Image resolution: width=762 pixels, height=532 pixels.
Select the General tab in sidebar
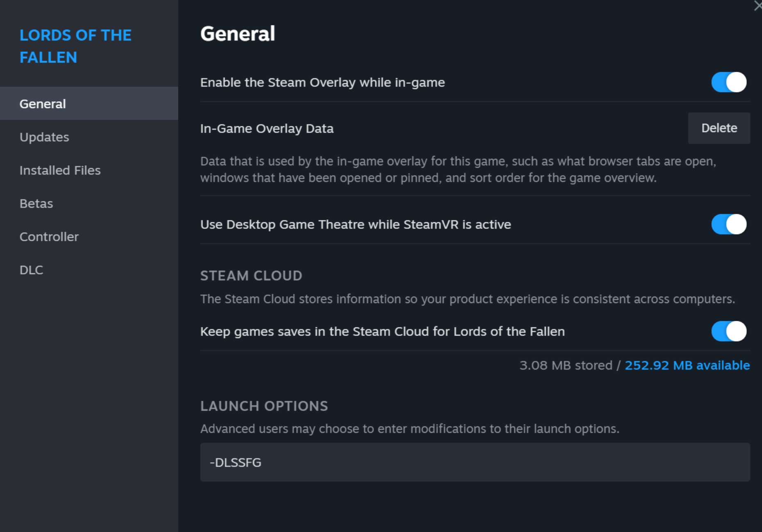[x=43, y=104]
